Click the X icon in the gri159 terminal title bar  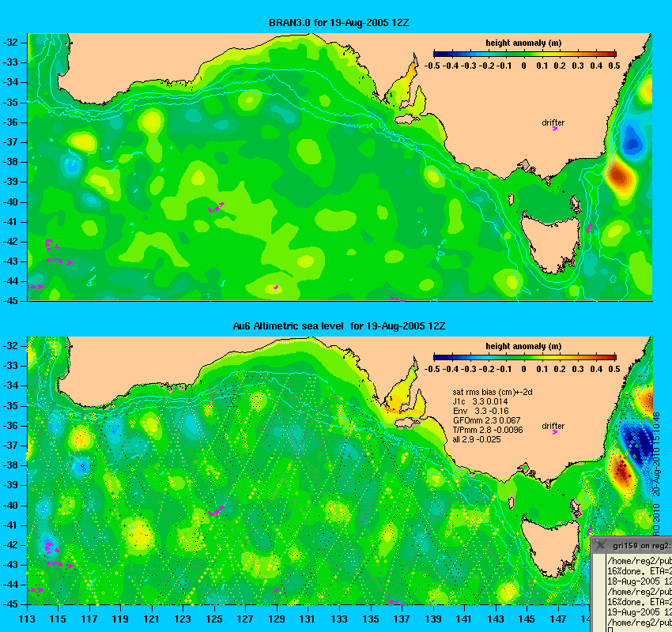(x=601, y=545)
